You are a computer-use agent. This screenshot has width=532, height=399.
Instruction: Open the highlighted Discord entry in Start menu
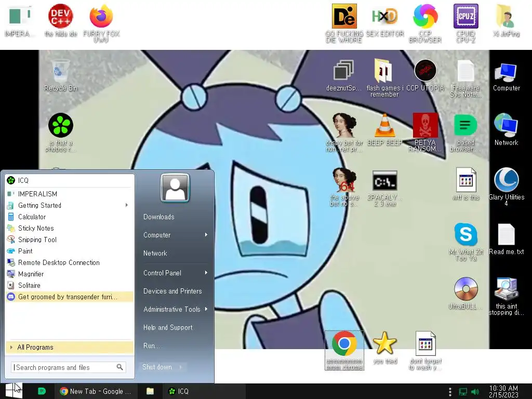click(70, 297)
